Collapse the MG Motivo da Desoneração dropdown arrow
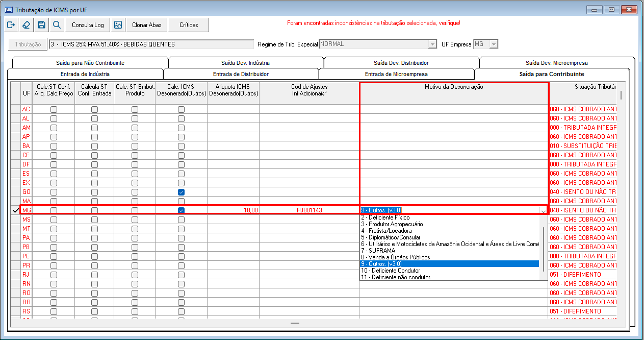Image resolution: width=644 pixels, height=340 pixels. (543, 210)
